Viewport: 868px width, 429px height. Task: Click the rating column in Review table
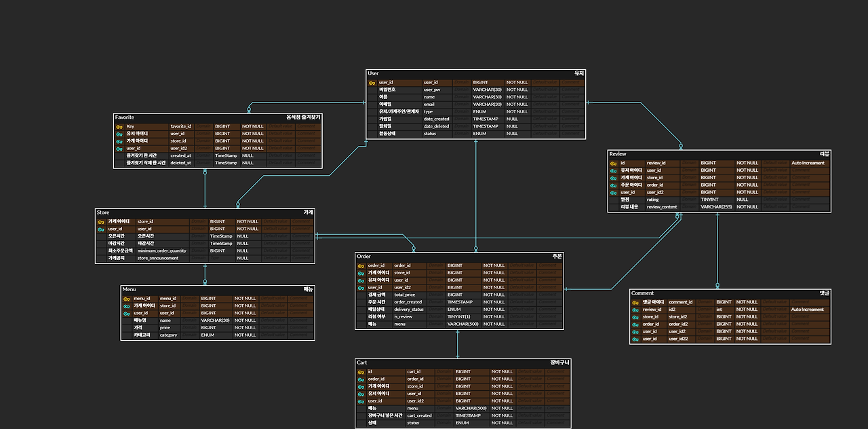(653, 200)
